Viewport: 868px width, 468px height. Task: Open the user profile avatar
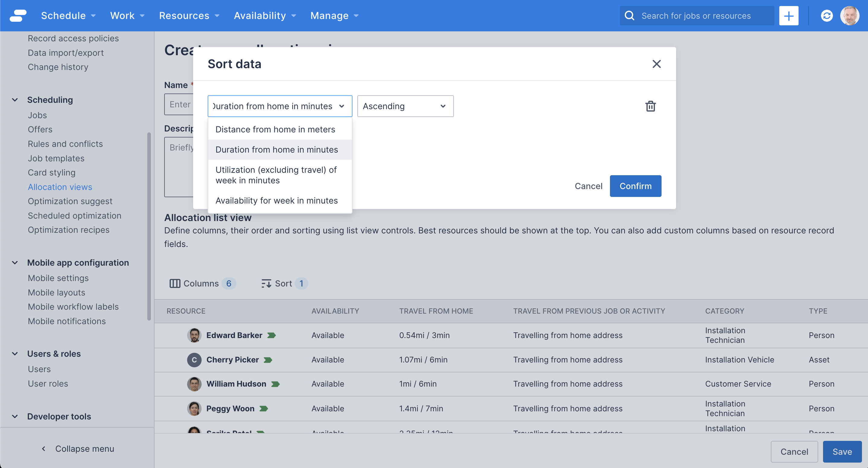point(850,15)
